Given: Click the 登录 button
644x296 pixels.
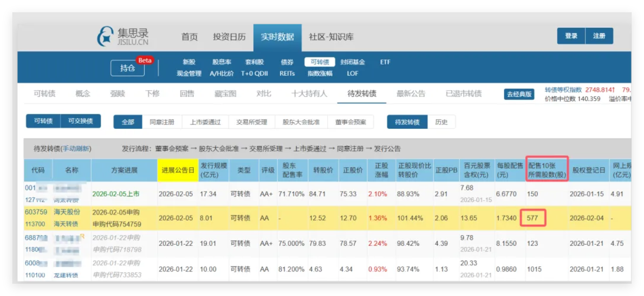Looking at the screenshot, I should pos(571,36).
